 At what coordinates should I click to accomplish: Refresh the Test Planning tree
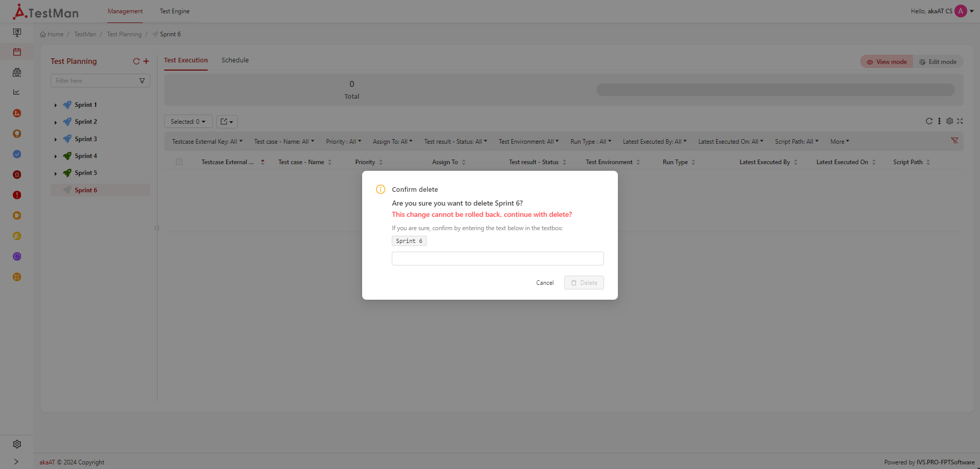tap(137, 61)
